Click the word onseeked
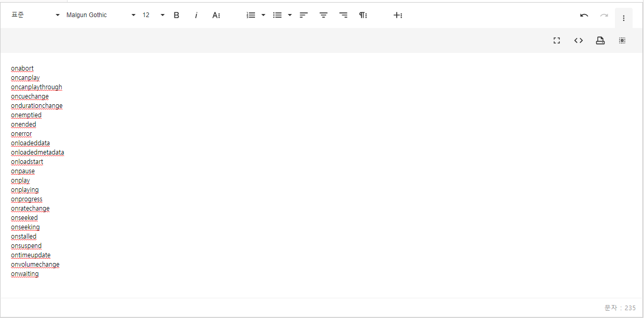The height and width of the screenshot is (318, 644). coord(24,218)
